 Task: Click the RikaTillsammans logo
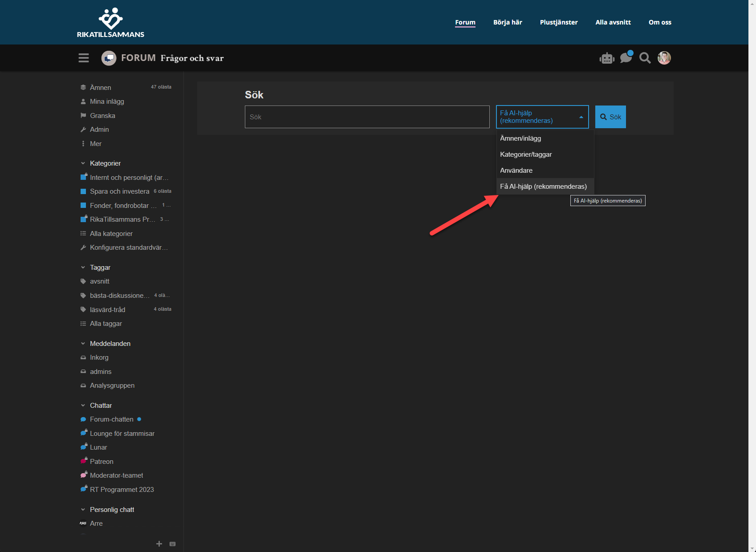point(110,22)
